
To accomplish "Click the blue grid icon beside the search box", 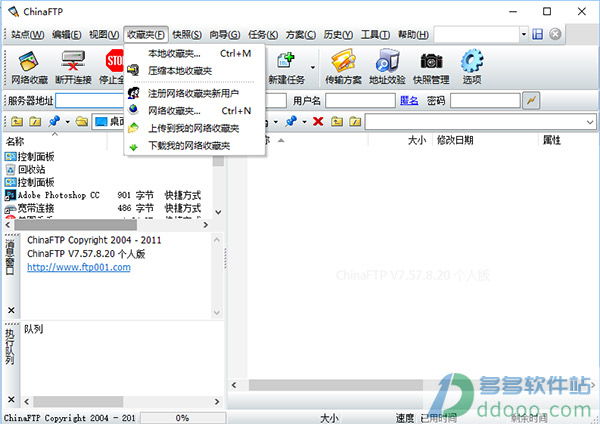I will pyautogui.click(x=537, y=34).
